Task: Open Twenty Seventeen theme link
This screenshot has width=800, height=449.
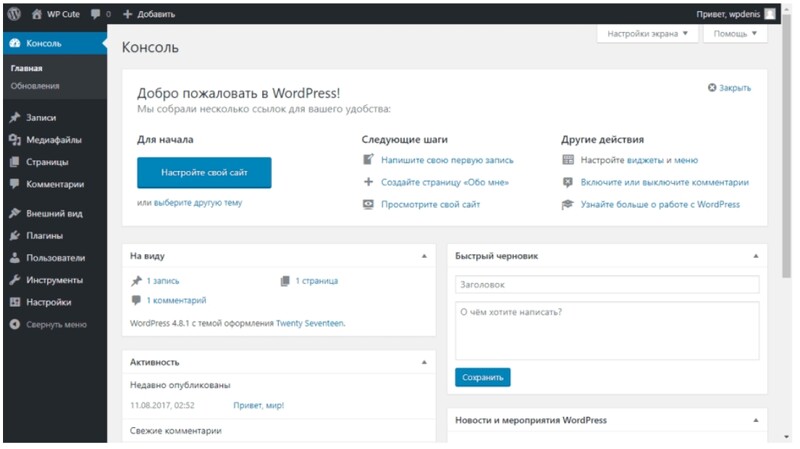Action: [x=310, y=323]
